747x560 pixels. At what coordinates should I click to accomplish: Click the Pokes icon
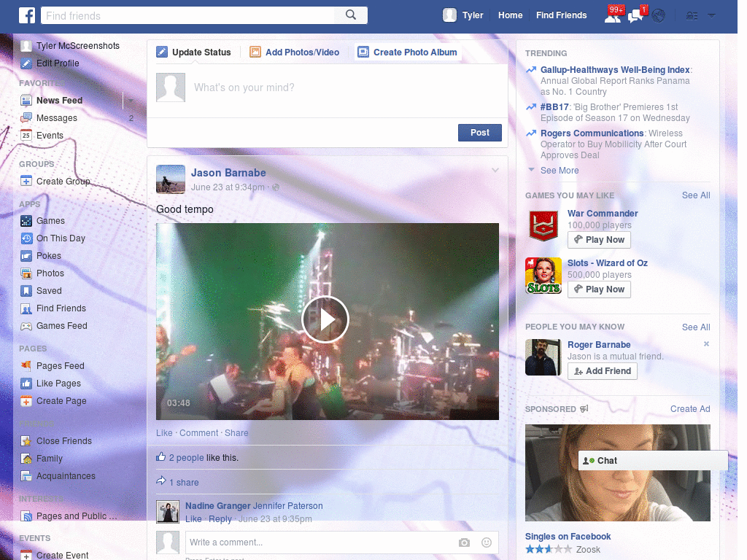click(x=26, y=256)
